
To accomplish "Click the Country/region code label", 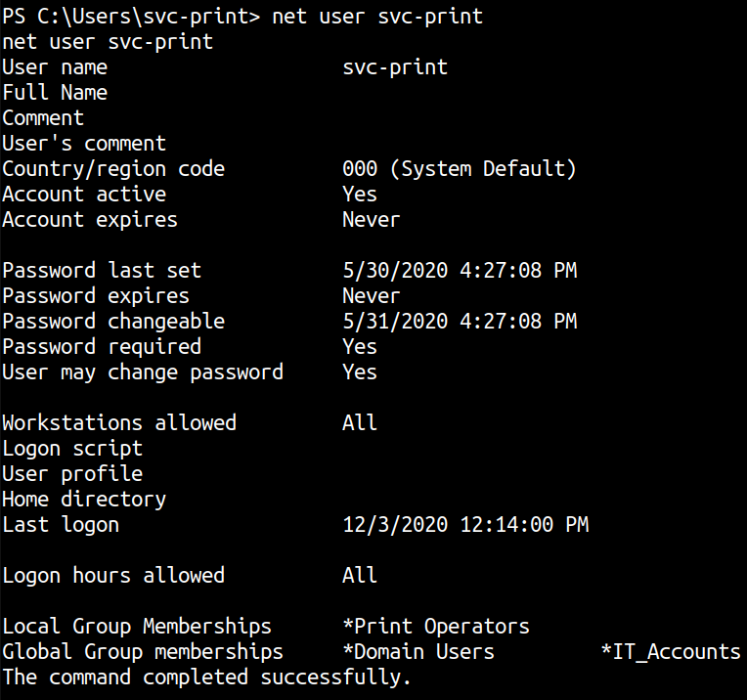I will click(113, 169).
